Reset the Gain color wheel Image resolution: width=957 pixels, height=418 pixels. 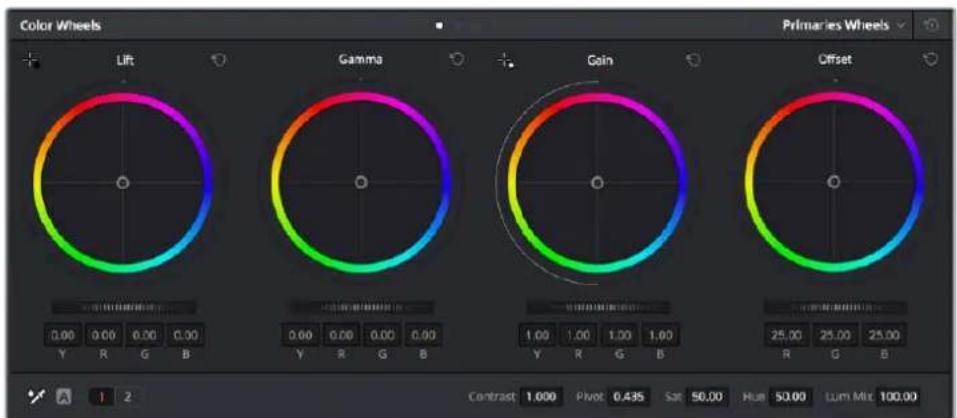tap(693, 60)
